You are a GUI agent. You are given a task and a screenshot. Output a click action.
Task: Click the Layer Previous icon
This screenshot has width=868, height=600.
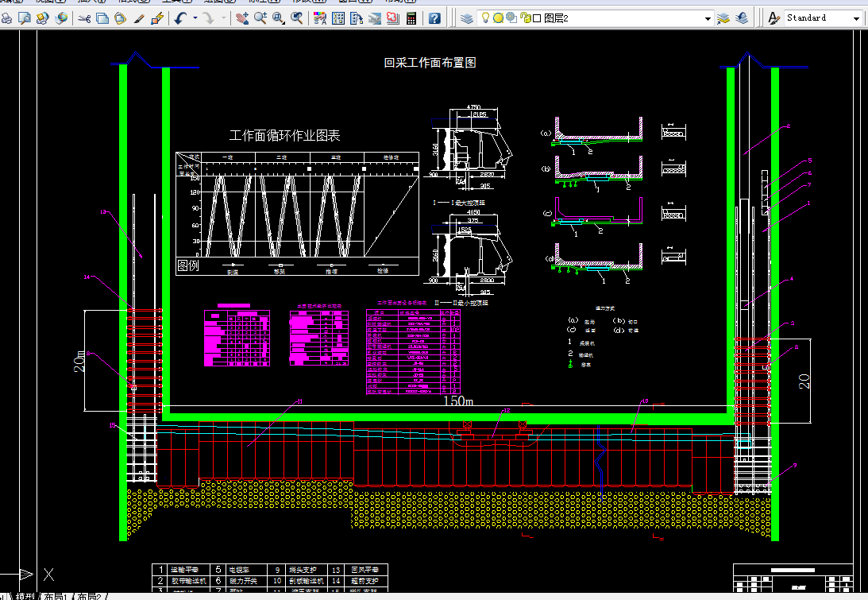[742, 18]
